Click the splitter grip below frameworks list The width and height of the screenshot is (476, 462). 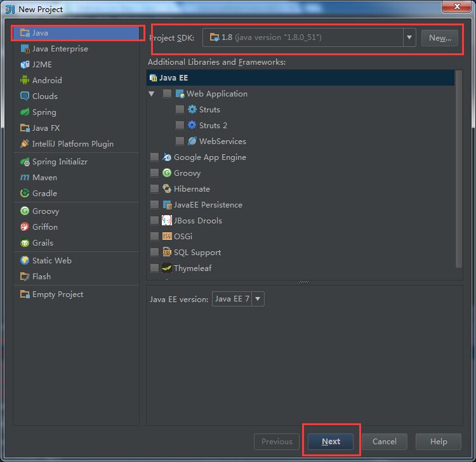(304, 282)
